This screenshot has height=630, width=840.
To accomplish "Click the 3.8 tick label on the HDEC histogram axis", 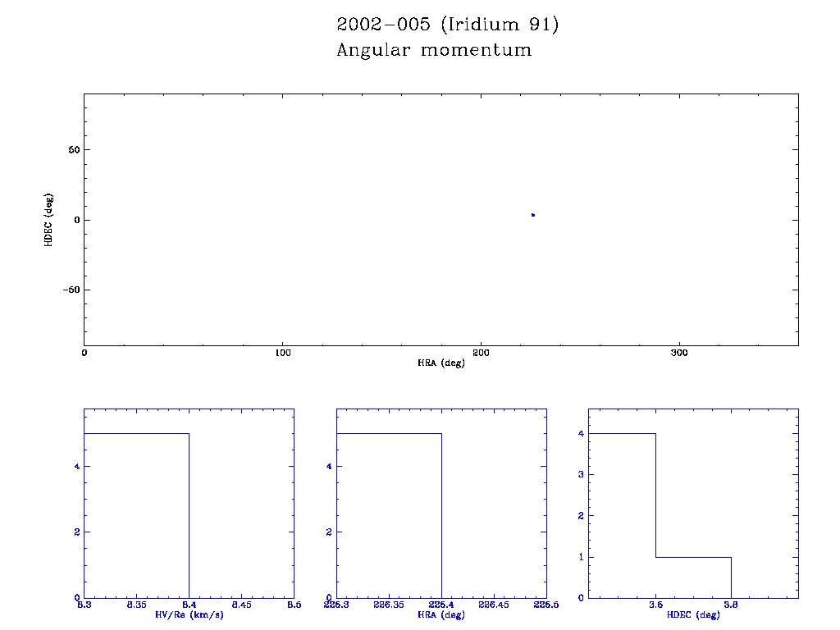I will click(x=730, y=605).
